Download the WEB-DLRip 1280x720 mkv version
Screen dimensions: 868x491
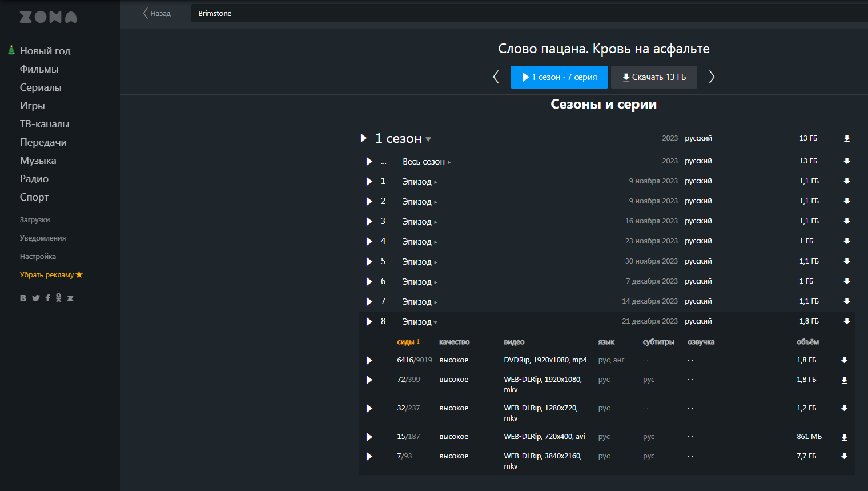[844, 409]
